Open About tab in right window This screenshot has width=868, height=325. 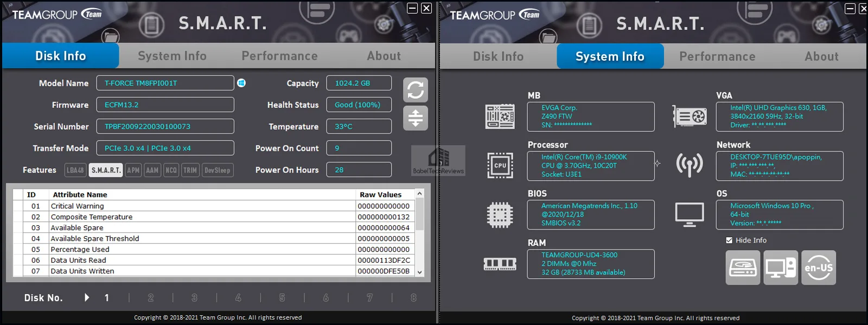point(822,56)
